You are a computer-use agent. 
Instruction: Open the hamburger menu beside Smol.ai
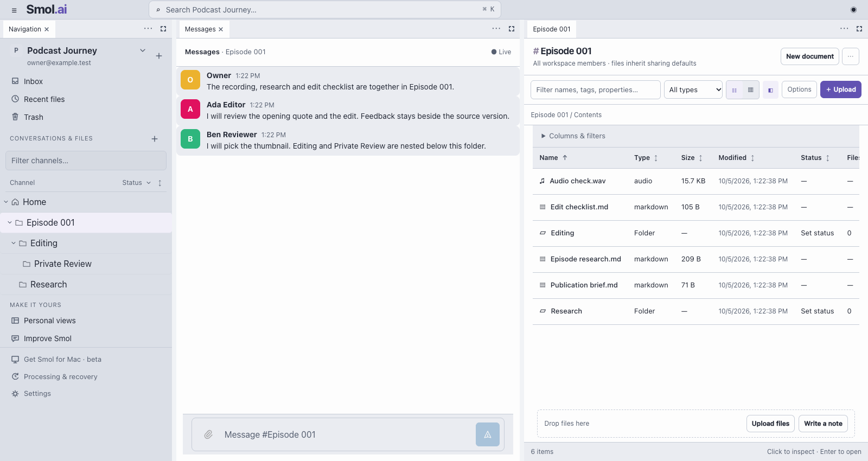[14, 10]
